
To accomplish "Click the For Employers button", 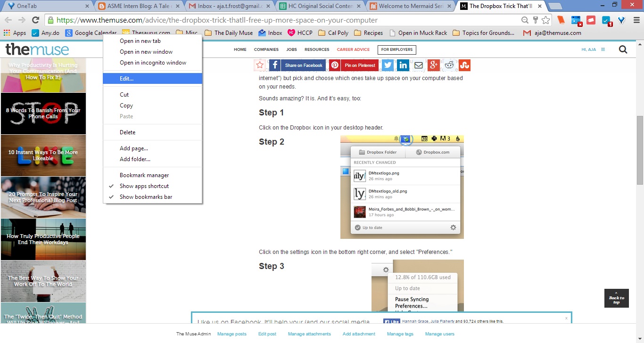I will pyautogui.click(x=396, y=49).
